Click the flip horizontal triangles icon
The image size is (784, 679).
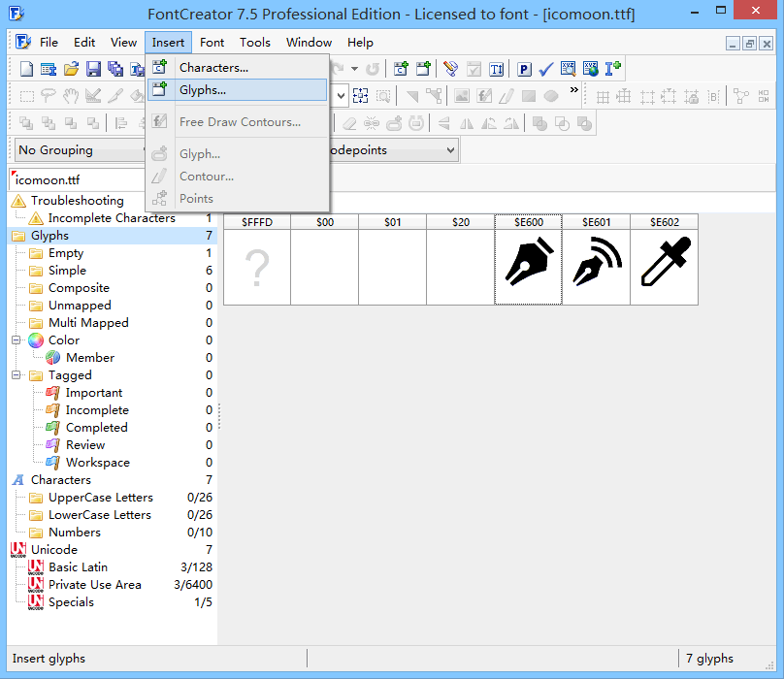[x=466, y=123]
